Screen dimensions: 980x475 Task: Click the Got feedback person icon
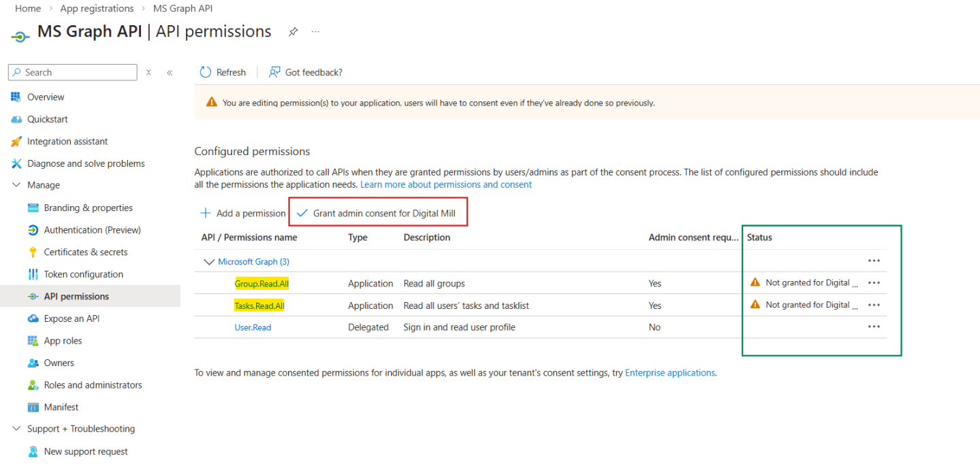(x=274, y=72)
